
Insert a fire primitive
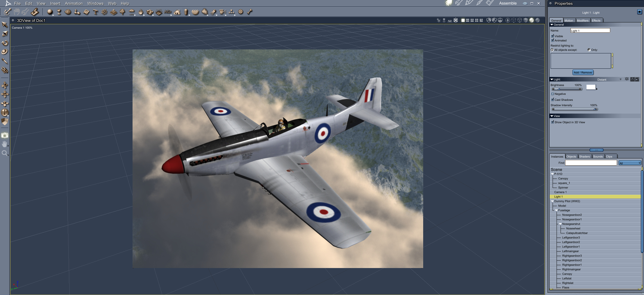[x=141, y=12]
